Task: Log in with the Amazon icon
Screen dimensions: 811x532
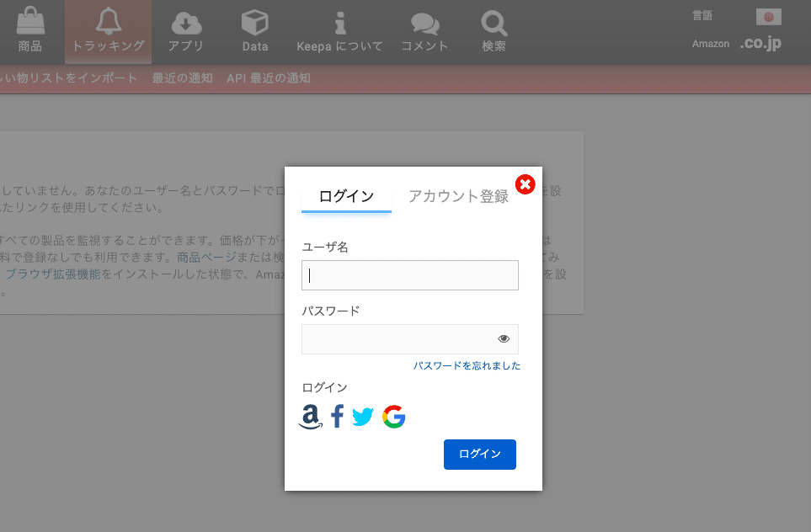Action: [310, 416]
